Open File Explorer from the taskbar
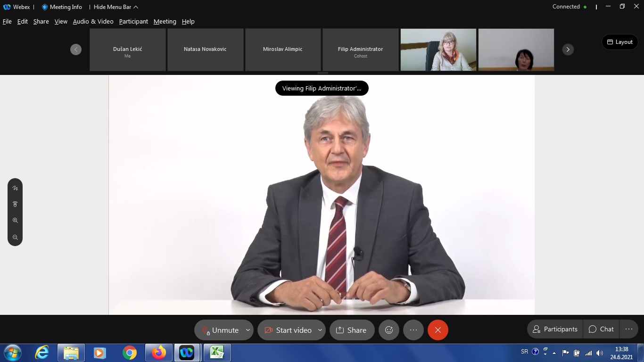 click(x=71, y=353)
